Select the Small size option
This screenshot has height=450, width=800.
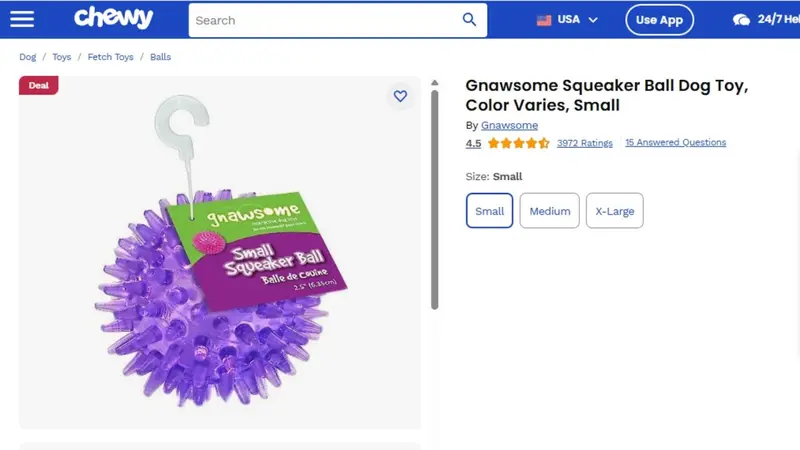[489, 211]
